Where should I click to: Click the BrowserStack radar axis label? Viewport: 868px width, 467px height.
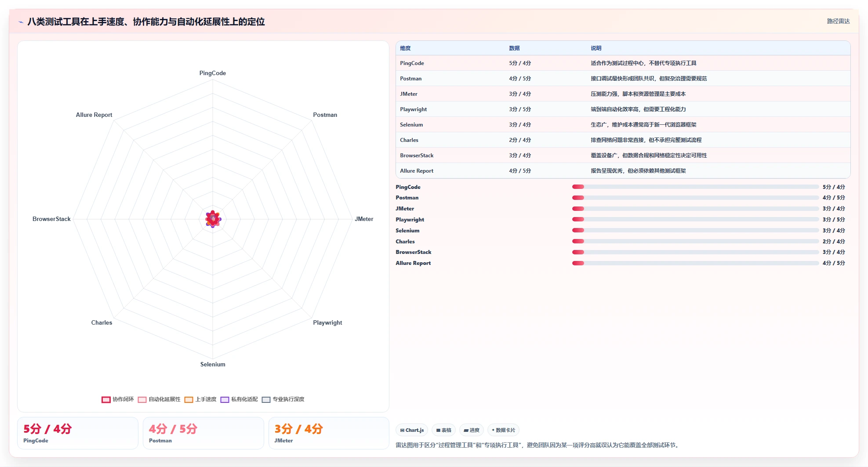click(x=51, y=219)
